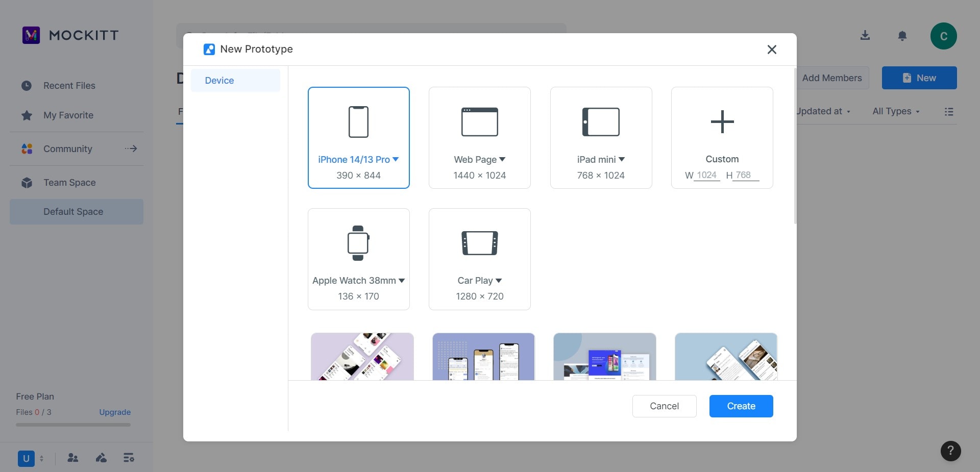Click the recycle shapes icon in bottom bar
This screenshot has width=980, height=472.
[101, 458]
